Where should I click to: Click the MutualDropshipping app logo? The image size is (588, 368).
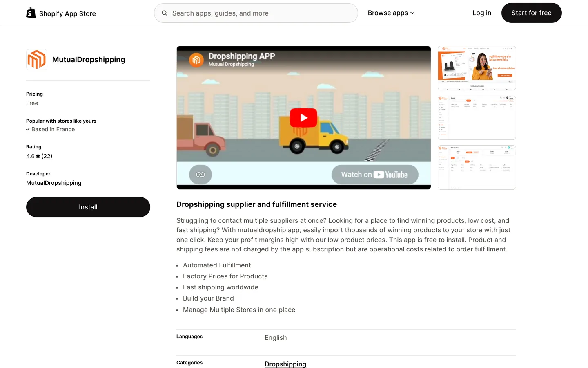tap(37, 60)
